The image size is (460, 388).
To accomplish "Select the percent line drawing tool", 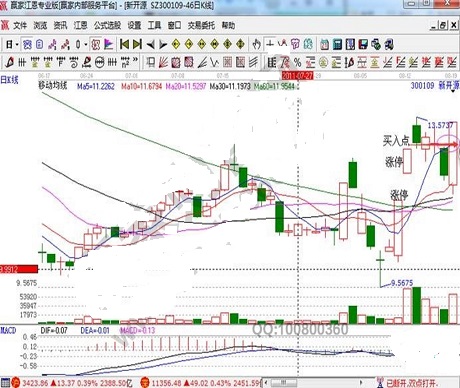I will 297,62.
